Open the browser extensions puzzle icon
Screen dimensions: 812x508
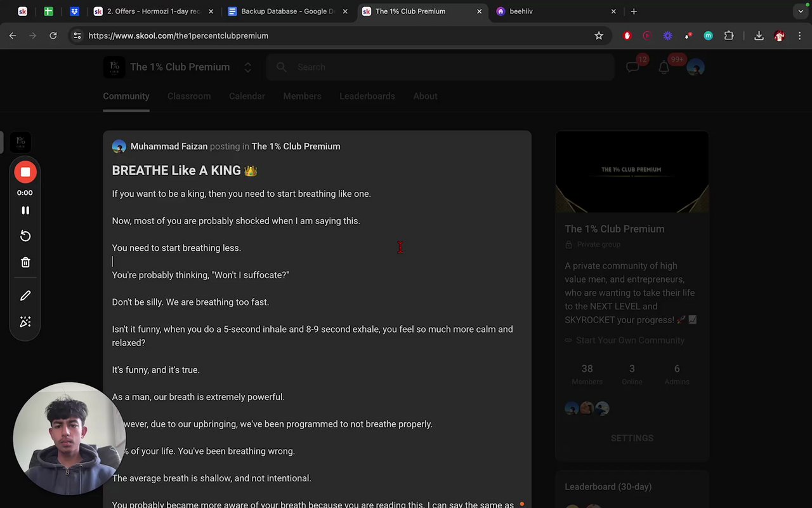pos(729,36)
